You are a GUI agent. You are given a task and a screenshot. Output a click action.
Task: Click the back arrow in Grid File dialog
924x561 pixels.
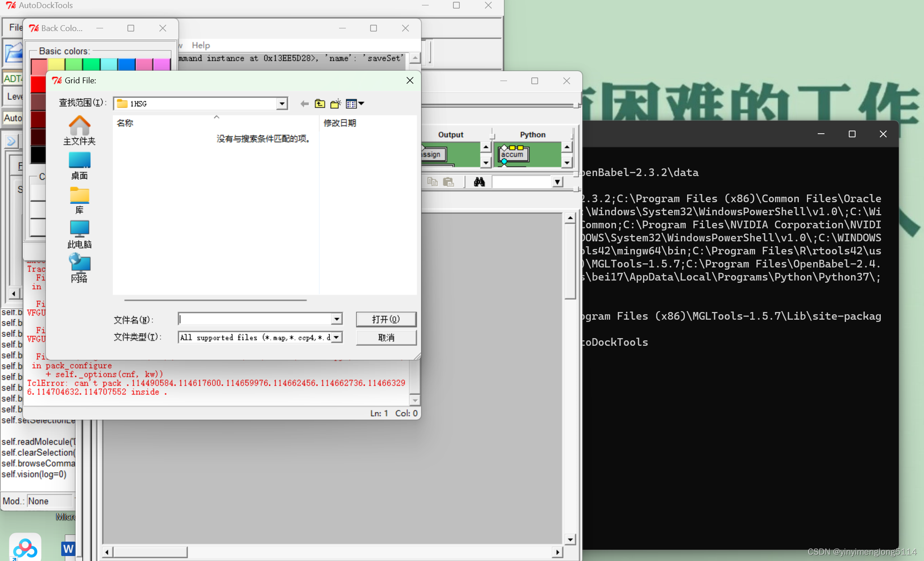click(x=304, y=104)
